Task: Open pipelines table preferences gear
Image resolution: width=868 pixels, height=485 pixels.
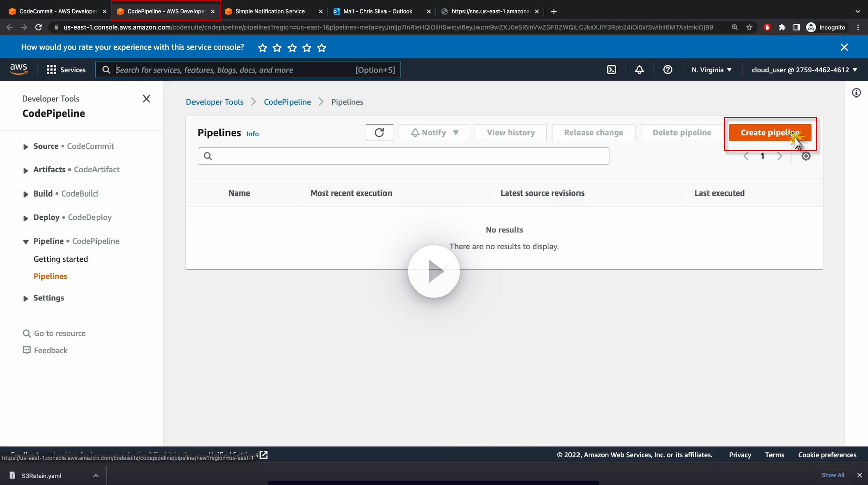Action: (806, 156)
